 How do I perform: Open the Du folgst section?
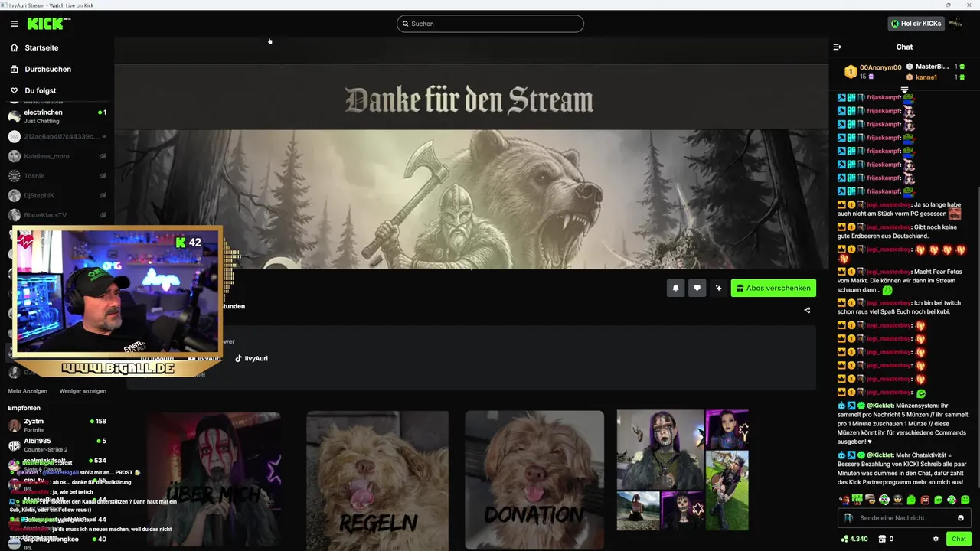[40, 90]
